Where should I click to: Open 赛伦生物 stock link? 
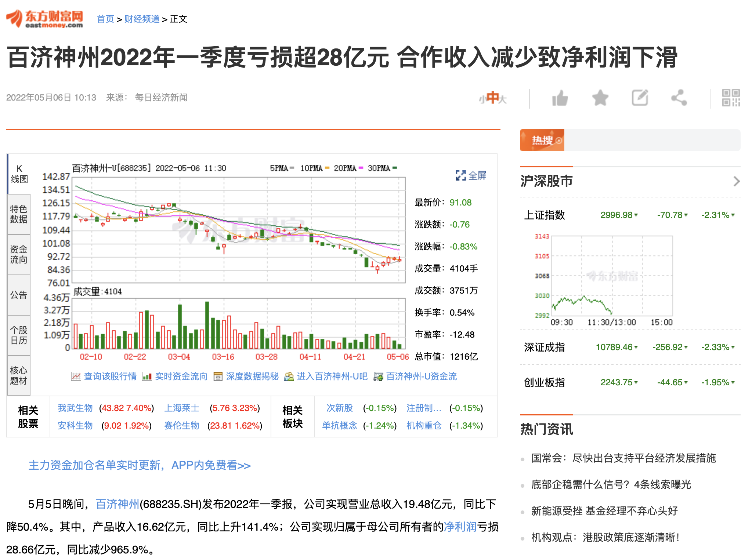pos(182,426)
